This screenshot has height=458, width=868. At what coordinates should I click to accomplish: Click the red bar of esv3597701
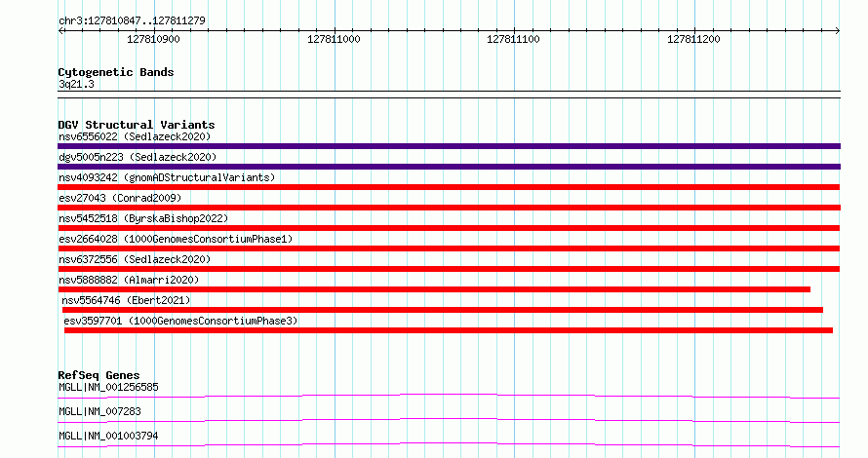click(x=449, y=330)
